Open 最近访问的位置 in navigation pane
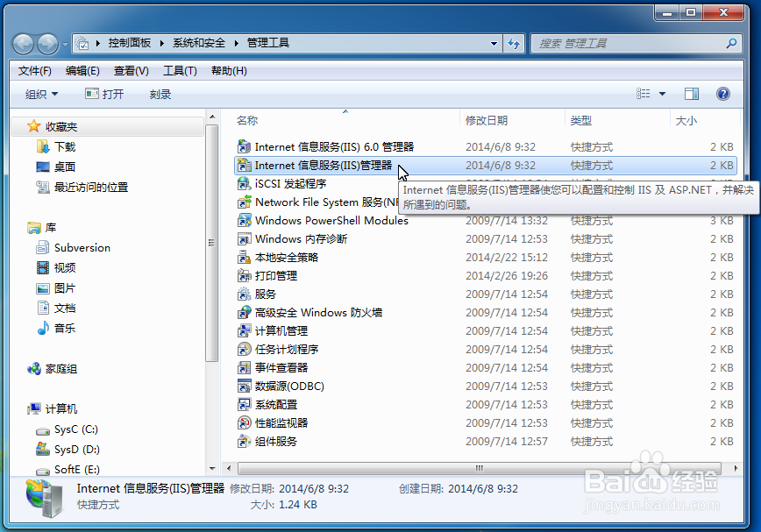Viewport: 761px width, 532px height. 91,188
